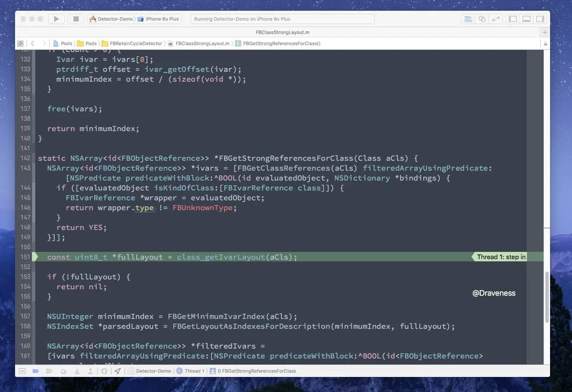572x392 pixels.
Task: Open the Detector-Demo scheme selector
Action: tap(111, 19)
